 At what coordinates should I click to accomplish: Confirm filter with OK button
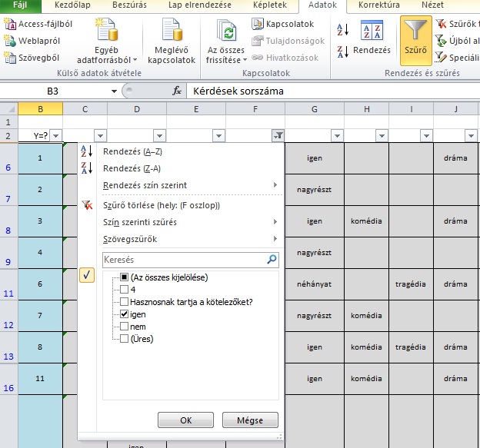pyautogui.click(x=186, y=420)
